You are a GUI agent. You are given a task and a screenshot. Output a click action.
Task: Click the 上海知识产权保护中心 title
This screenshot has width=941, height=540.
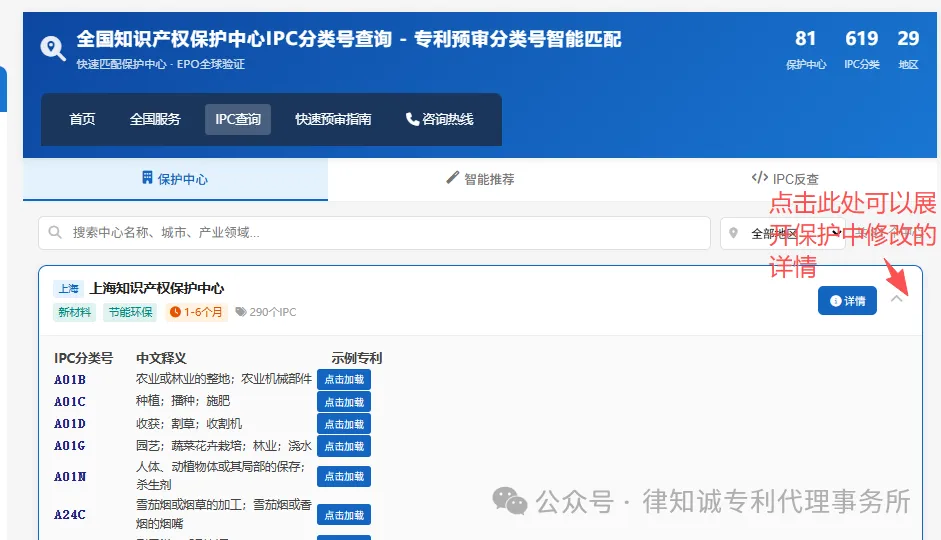coord(157,289)
